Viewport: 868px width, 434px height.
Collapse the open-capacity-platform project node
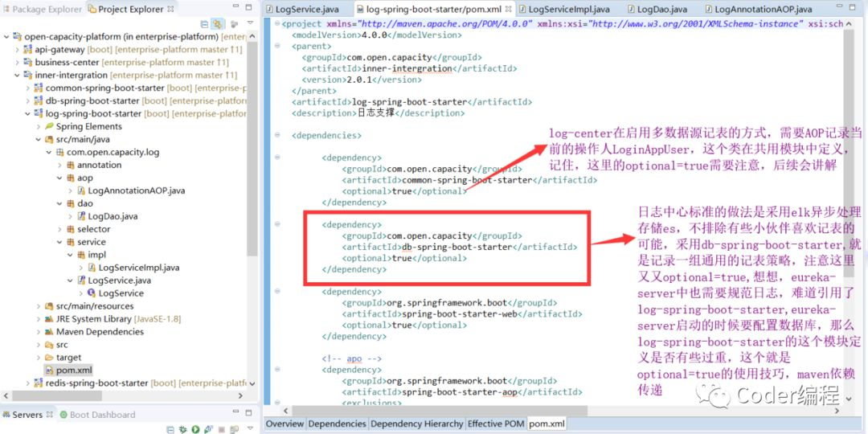[x=6, y=36]
